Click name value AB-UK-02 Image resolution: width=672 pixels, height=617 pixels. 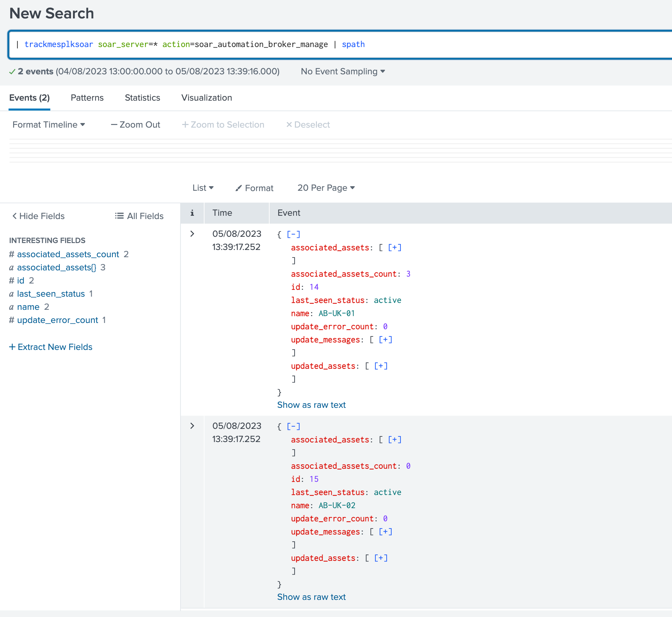pyautogui.click(x=337, y=506)
